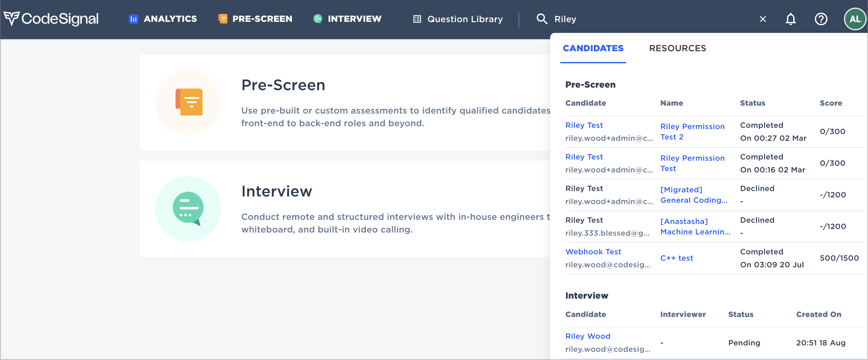
Task: Open the Webhook Test candidate link
Action: click(x=593, y=251)
